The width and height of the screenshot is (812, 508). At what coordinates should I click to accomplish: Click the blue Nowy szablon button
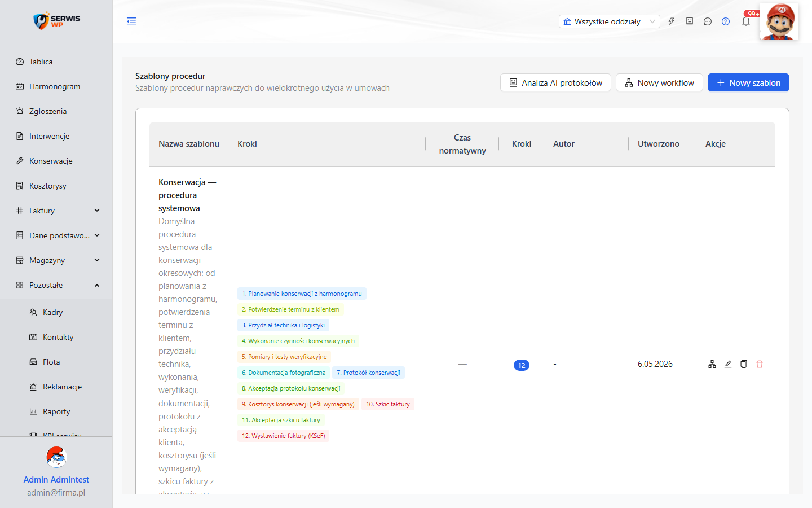pyautogui.click(x=748, y=82)
